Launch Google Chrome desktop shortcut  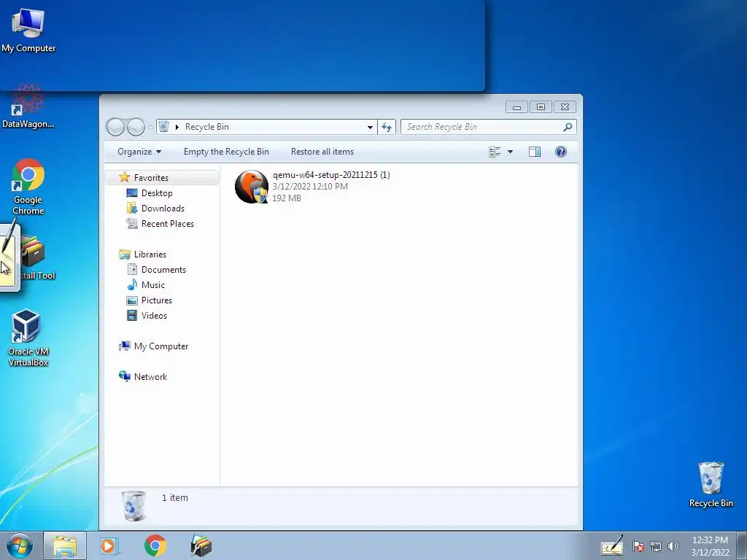(x=28, y=186)
